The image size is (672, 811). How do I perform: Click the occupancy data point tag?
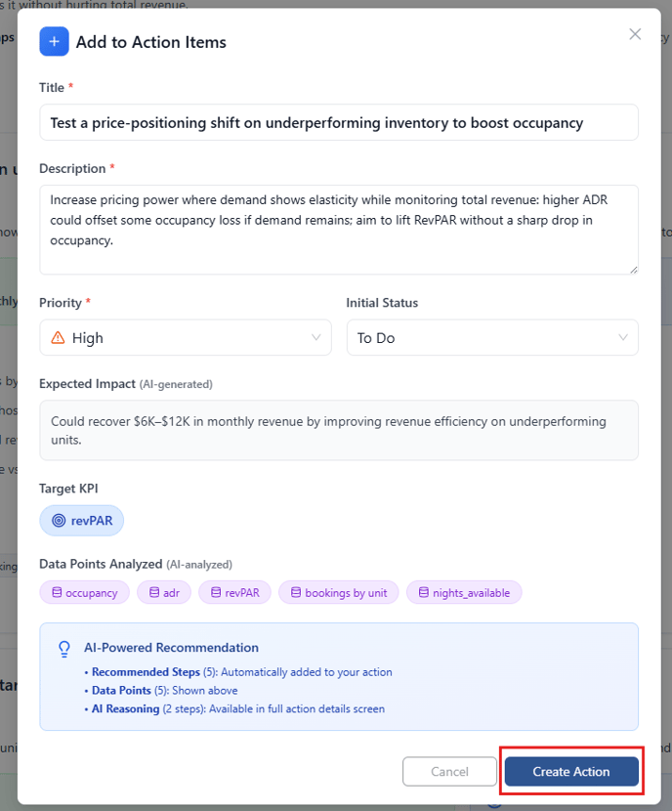pyautogui.click(x=84, y=592)
